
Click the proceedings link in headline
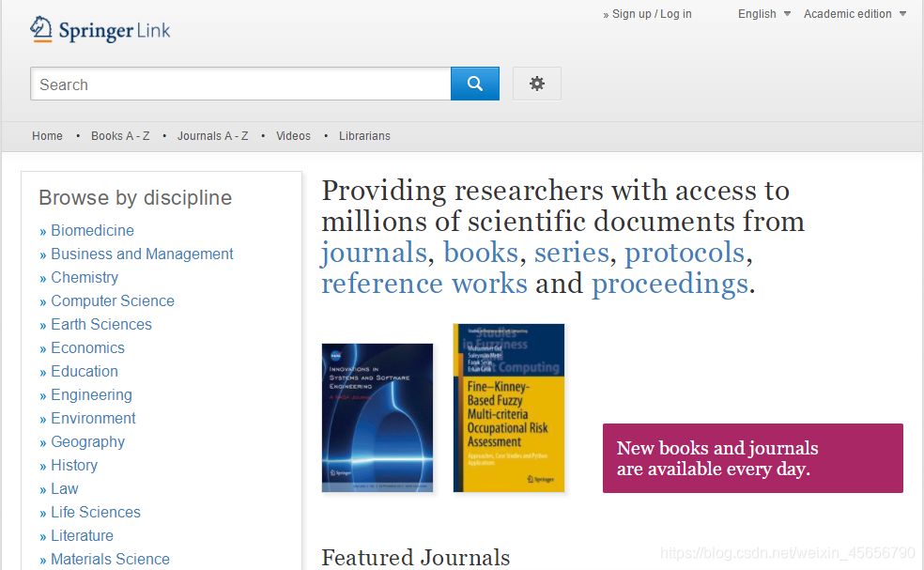[x=670, y=285]
